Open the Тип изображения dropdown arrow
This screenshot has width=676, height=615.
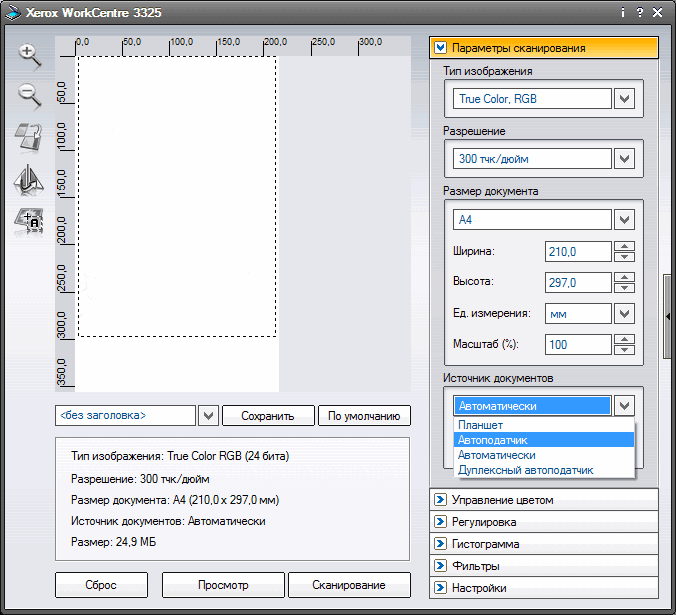624,99
